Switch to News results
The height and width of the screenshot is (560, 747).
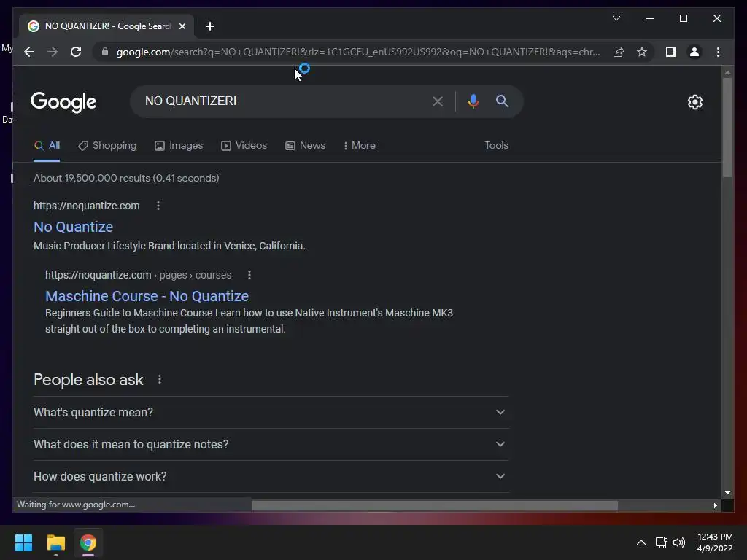point(305,145)
